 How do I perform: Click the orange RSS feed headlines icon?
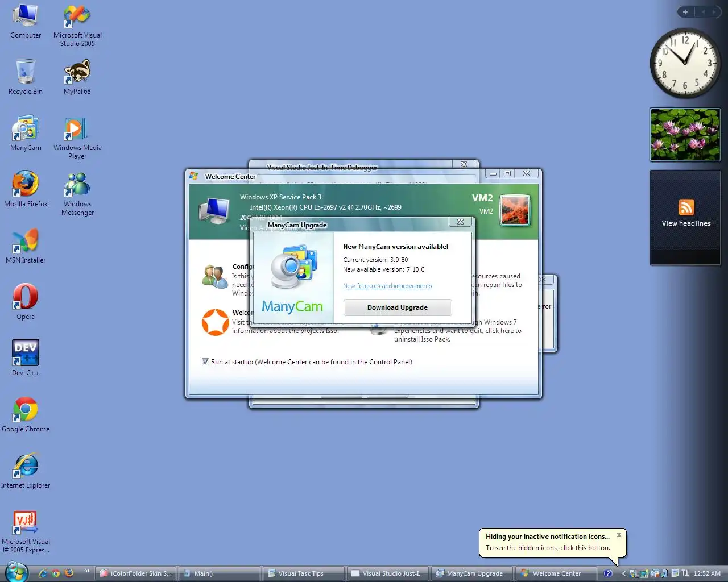686,207
